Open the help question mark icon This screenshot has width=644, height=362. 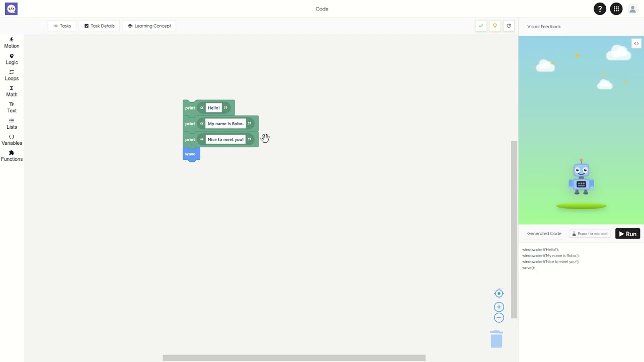pyautogui.click(x=600, y=9)
